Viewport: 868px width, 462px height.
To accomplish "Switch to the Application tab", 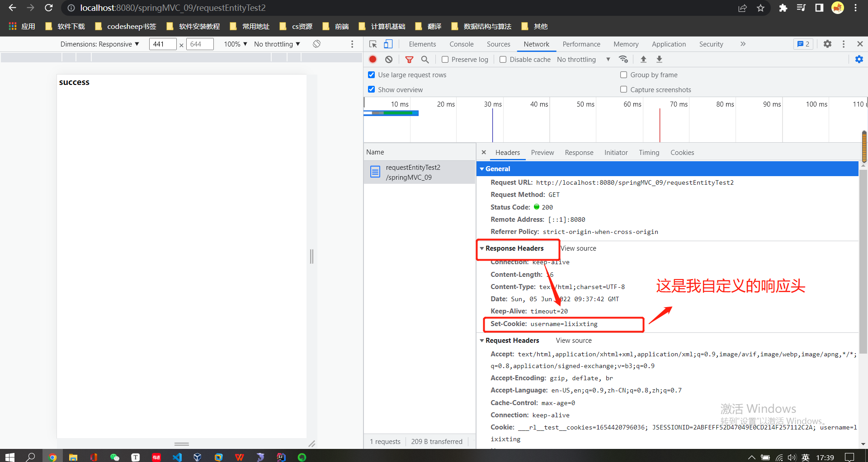I will (x=669, y=44).
